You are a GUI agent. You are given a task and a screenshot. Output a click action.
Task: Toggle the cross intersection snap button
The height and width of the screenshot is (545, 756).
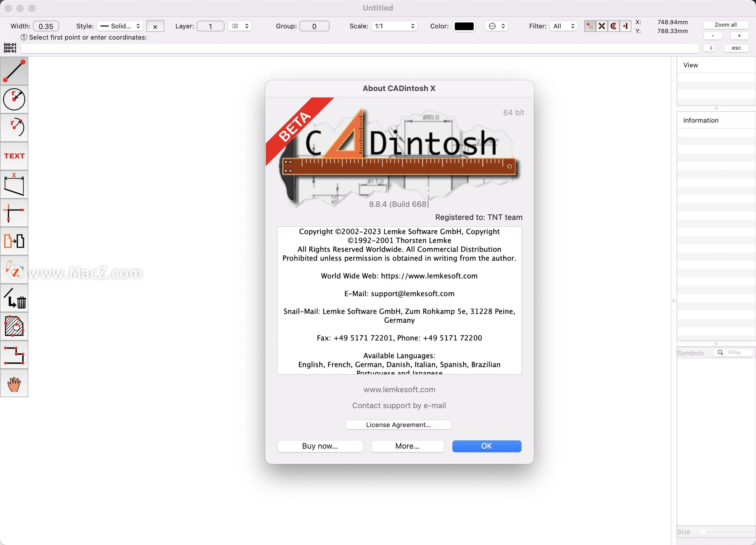(x=602, y=26)
